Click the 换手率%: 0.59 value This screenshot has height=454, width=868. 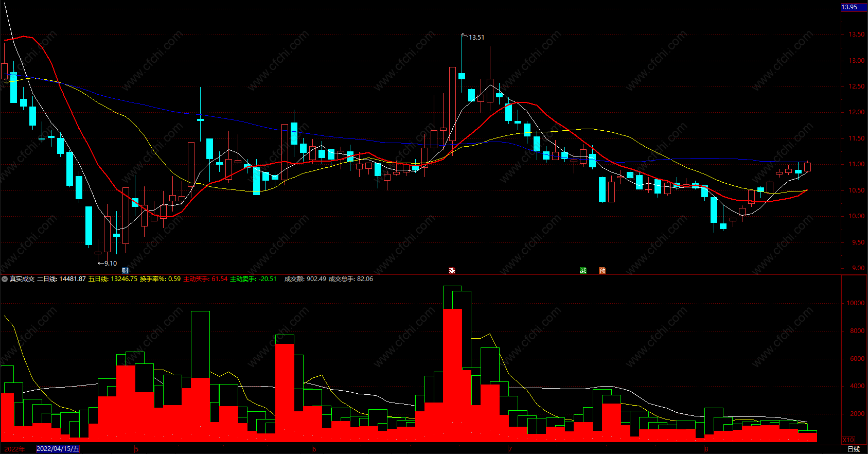click(x=160, y=279)
